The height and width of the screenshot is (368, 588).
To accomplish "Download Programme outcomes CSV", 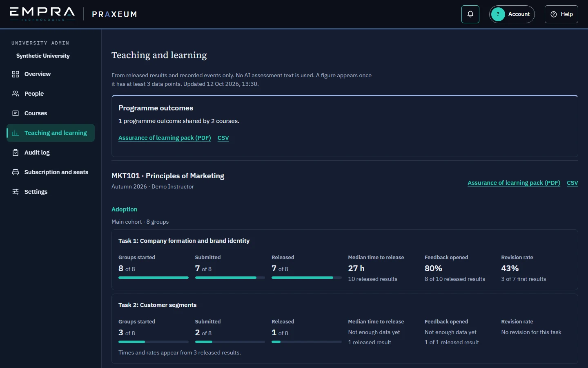I will click(223, 138).
